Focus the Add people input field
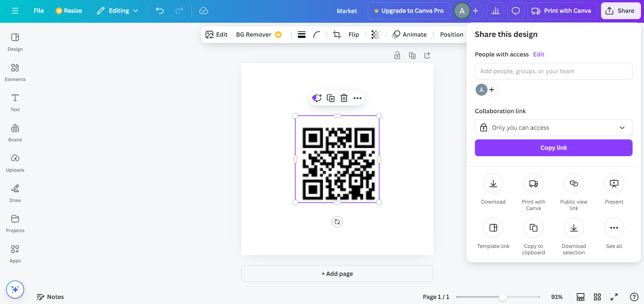Viewport: 644px width, 304px height. pos(554,71)
